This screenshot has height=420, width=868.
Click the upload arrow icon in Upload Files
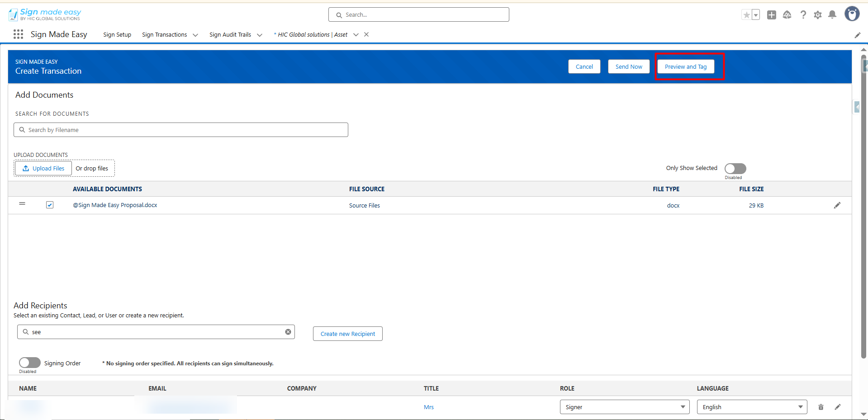(x=26, y=168)
